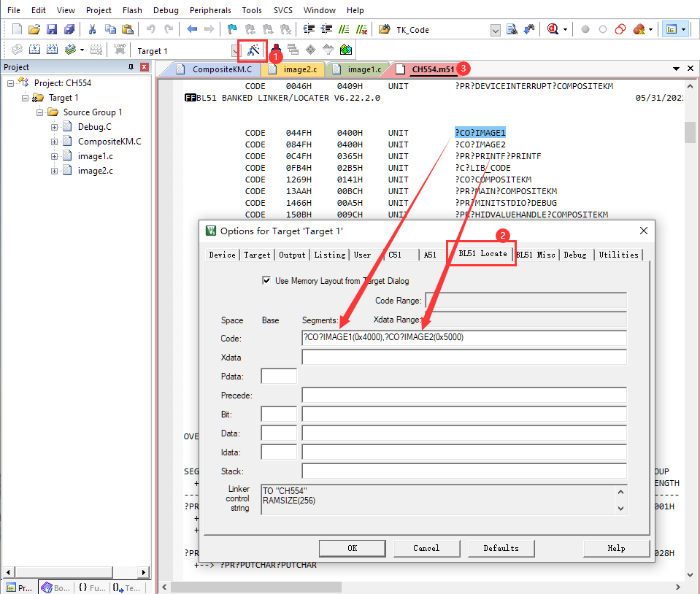Toggle the bookmark flag icon
Image resolution: width=700 pixels, height=594 pixels.
[232, 30]
